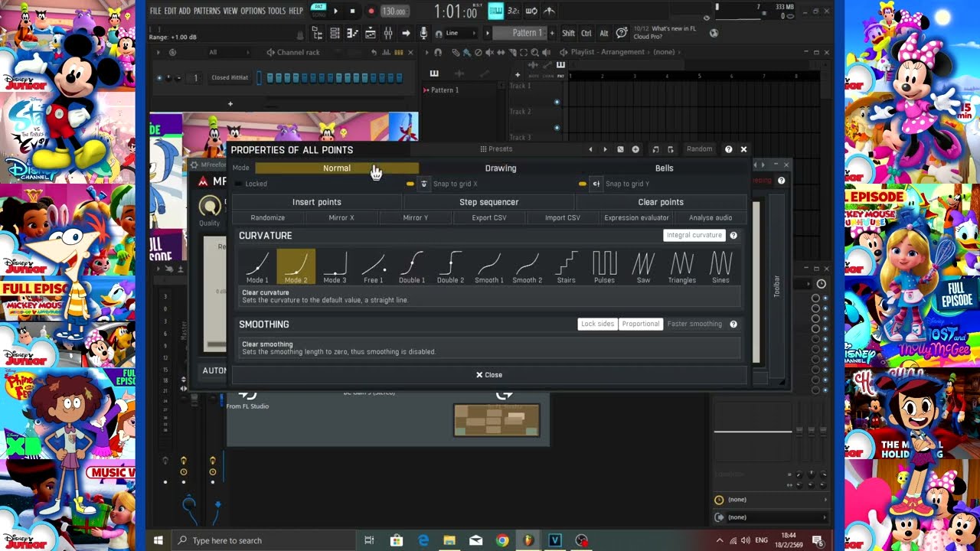The image size is (980, 551).
Task: Click the Export CSV button
Action: (489, 218)
